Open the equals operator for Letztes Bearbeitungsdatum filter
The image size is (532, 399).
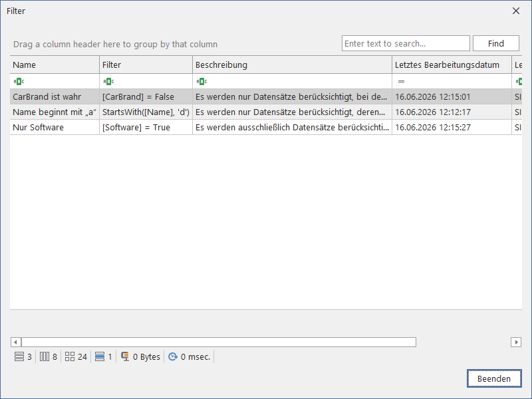[401, 81]
